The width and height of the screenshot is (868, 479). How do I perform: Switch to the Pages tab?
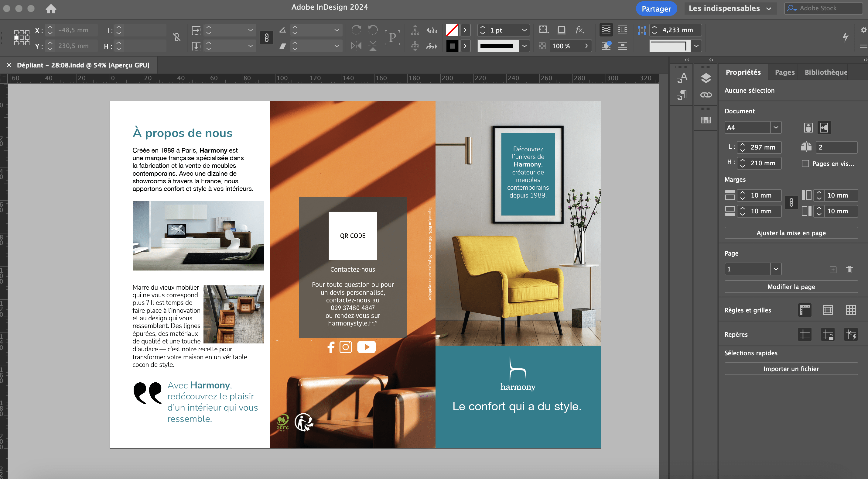point(784,72)
